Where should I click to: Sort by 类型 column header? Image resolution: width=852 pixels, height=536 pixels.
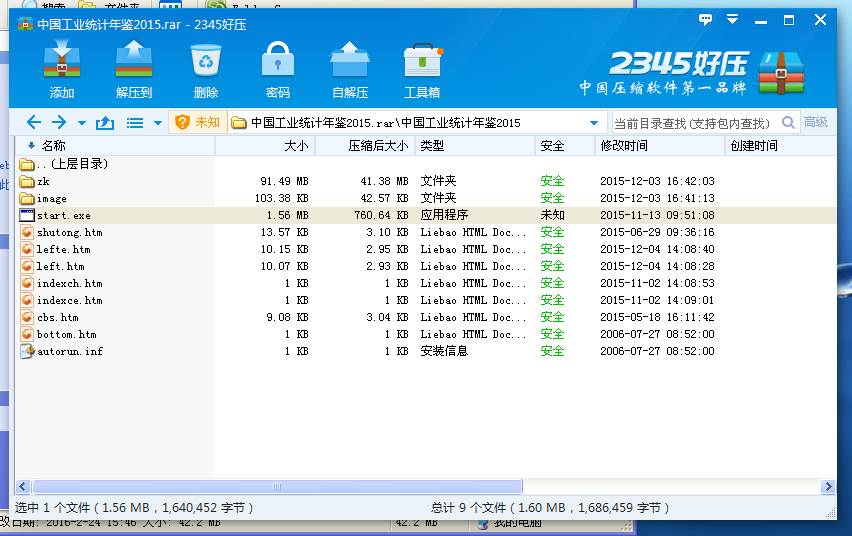pos(475,145)
